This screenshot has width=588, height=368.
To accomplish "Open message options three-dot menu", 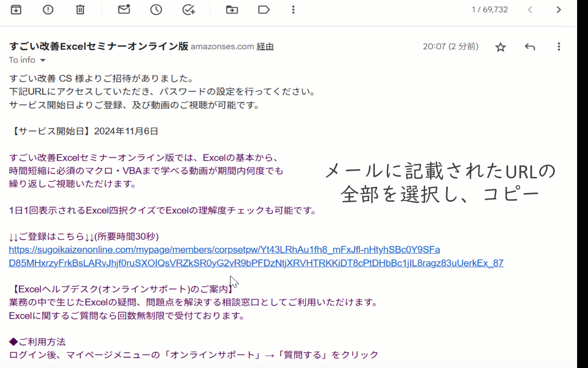I will point(559,47).
